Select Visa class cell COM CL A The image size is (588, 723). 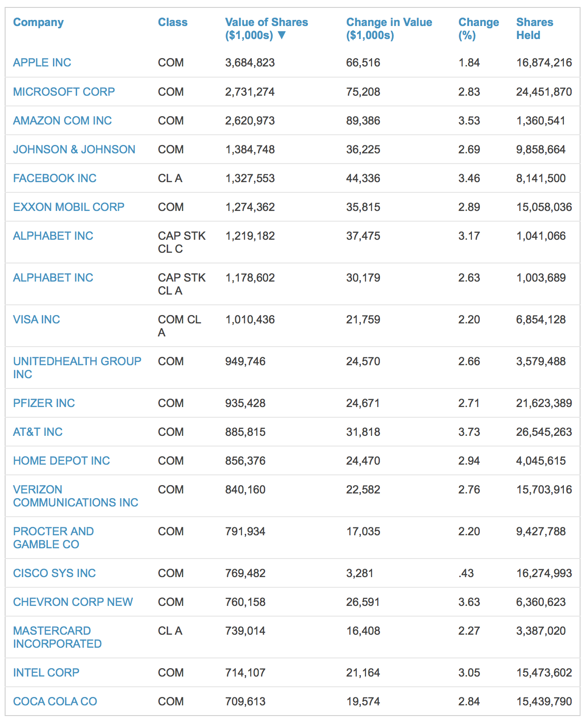coord(179,326)
